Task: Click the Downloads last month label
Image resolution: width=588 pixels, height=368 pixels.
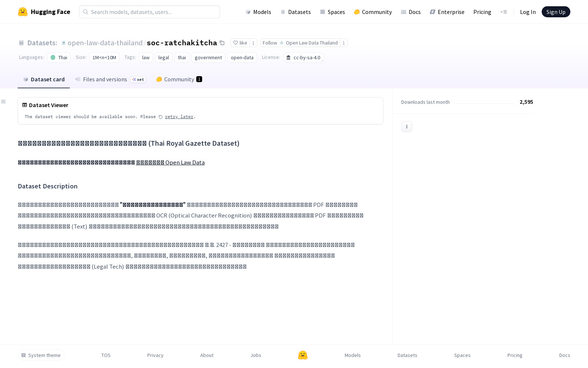Action: pyautogui.click(x=426, y=102)
